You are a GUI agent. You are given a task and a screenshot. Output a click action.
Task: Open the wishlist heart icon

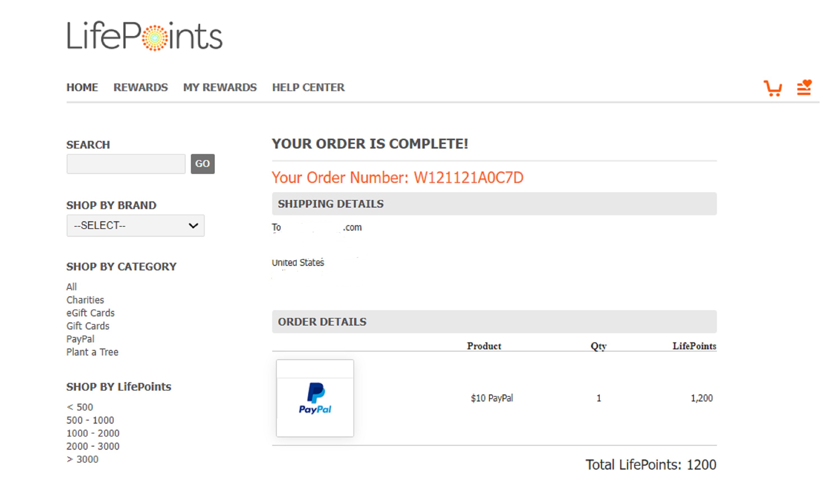click(x=804, y=88)
